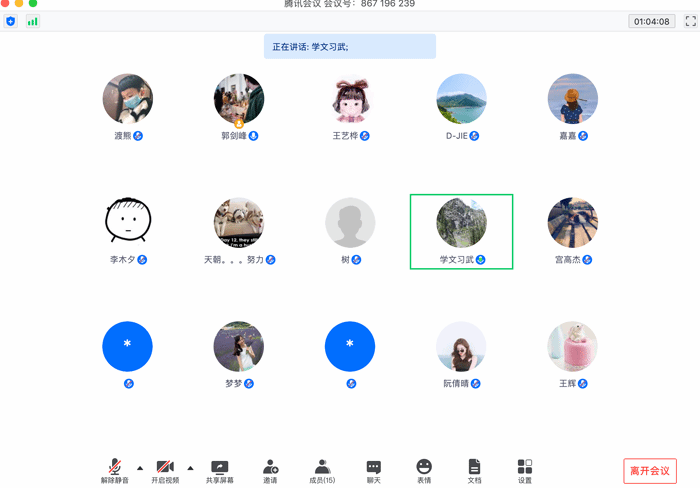The width and height of the screenshot is (700, 488).
Task: Click the blue security shield icon
Action: click(x=11, y=21)
